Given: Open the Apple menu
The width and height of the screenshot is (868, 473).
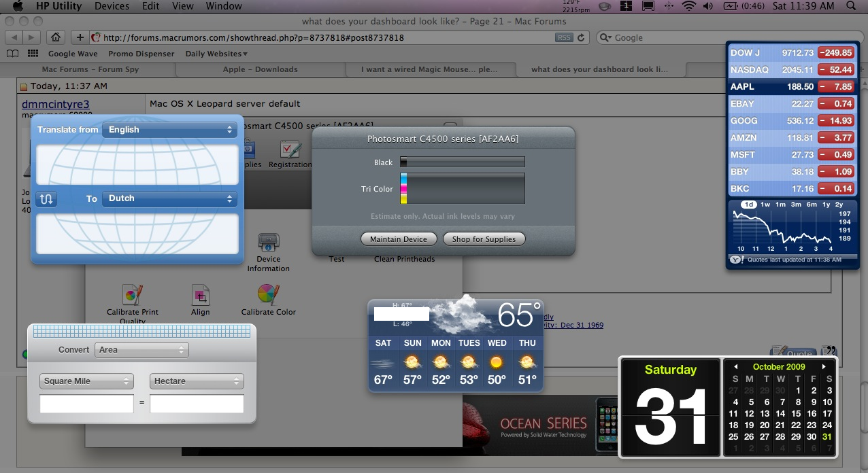Looking at the screenshot, I should pyautogui.click(x=18, y=6).
